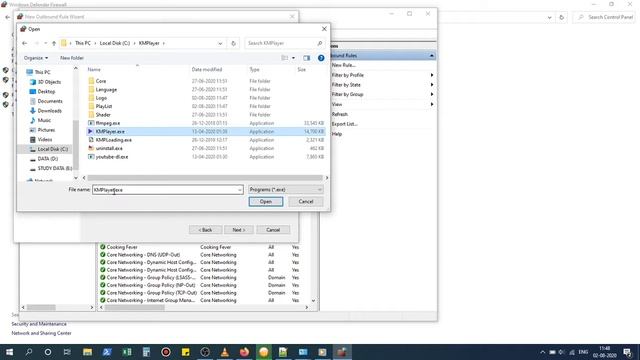
Task: Select Downloads in navigation pane
Action: (49, 111)
